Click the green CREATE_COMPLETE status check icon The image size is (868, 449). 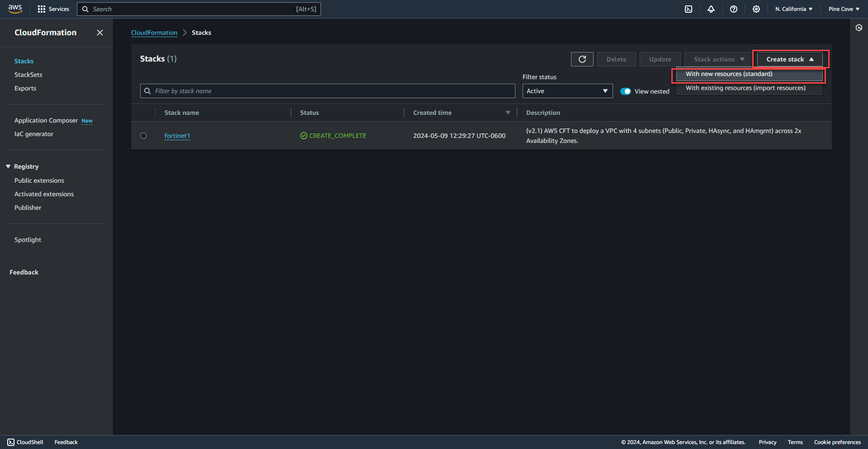(304, 136)
